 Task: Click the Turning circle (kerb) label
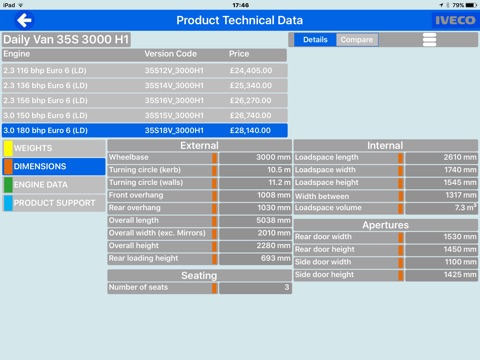pyautogui.click(x=145, y=170)
